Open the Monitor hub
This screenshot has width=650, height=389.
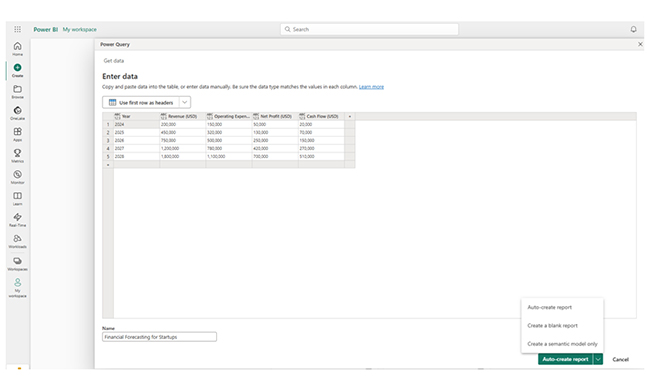[17, 177]
